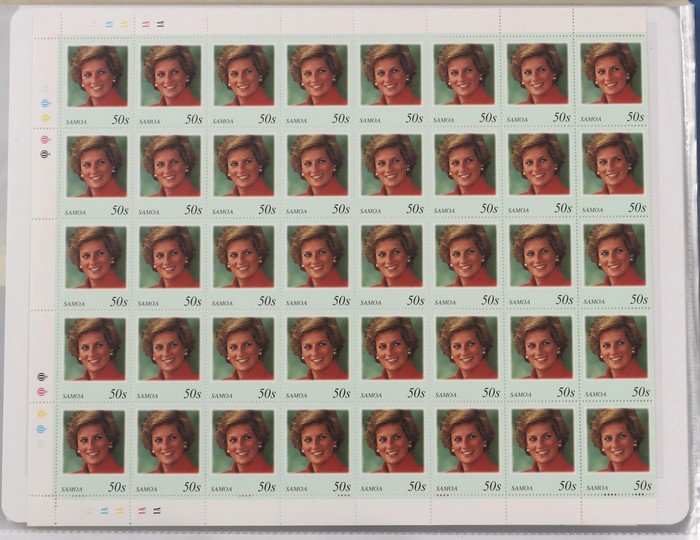The height and width of the screenshot is (540, 700).
Task: Click the fourth stamp in the third row
Action: [x=317, y=265]
